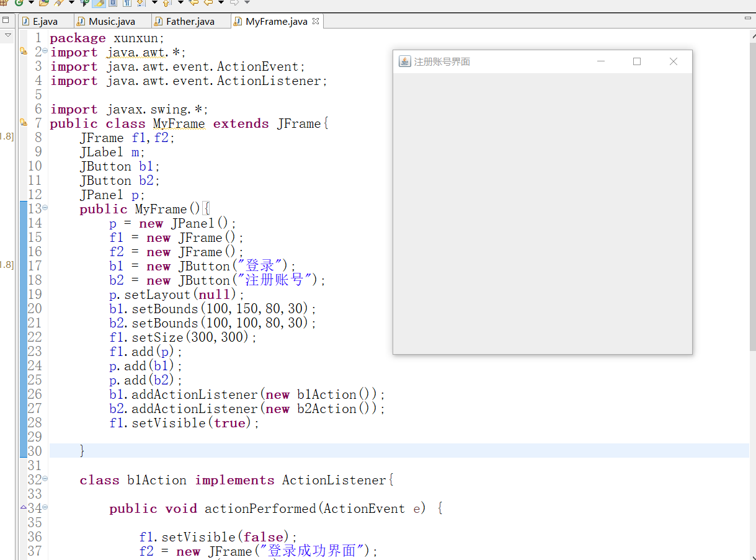This screenshot has width=756, height=560.
Task: Close the MyFrame.java tab
Action: point(316,21)
